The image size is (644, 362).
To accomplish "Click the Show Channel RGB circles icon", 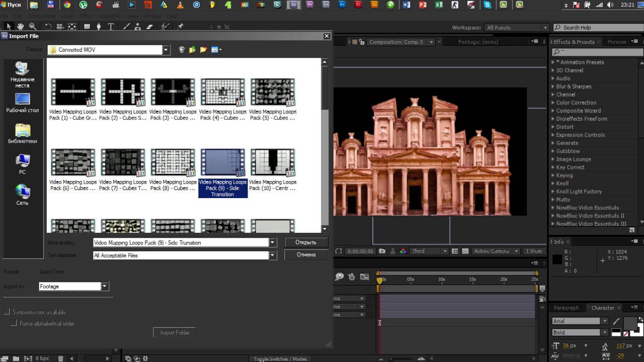I will [x=403, y=251].
